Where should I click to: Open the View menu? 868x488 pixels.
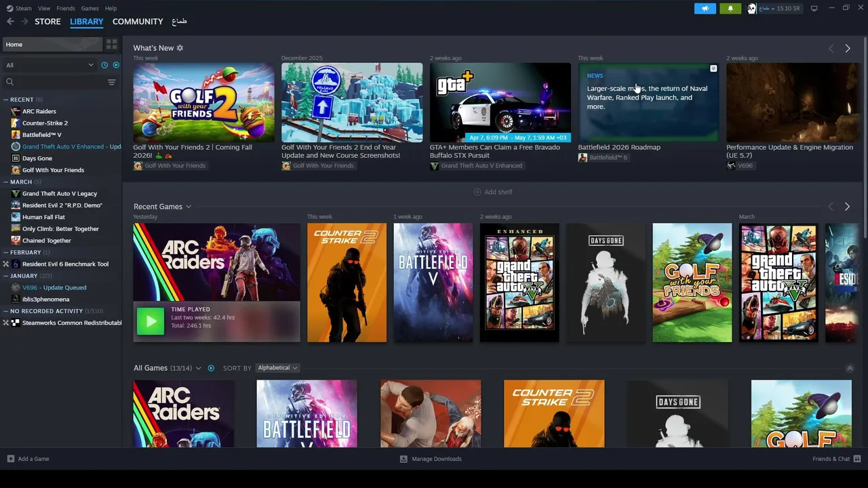(44, 8)
